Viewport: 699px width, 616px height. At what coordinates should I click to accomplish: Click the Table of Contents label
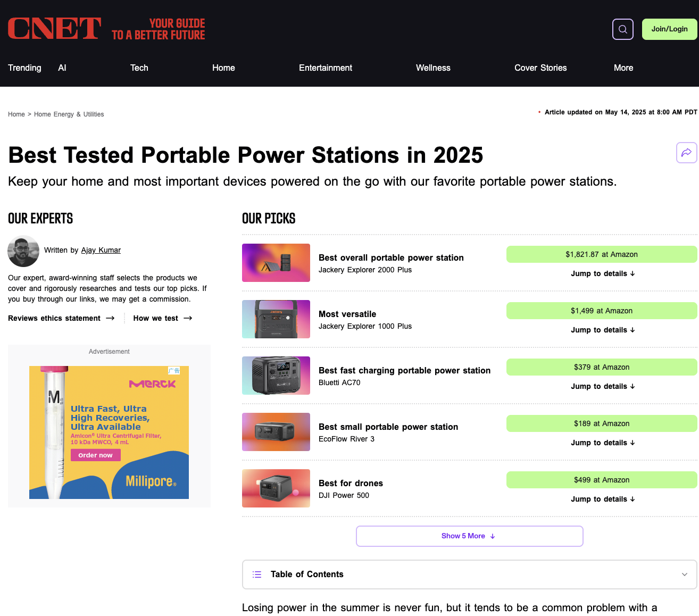click(307, 575)
